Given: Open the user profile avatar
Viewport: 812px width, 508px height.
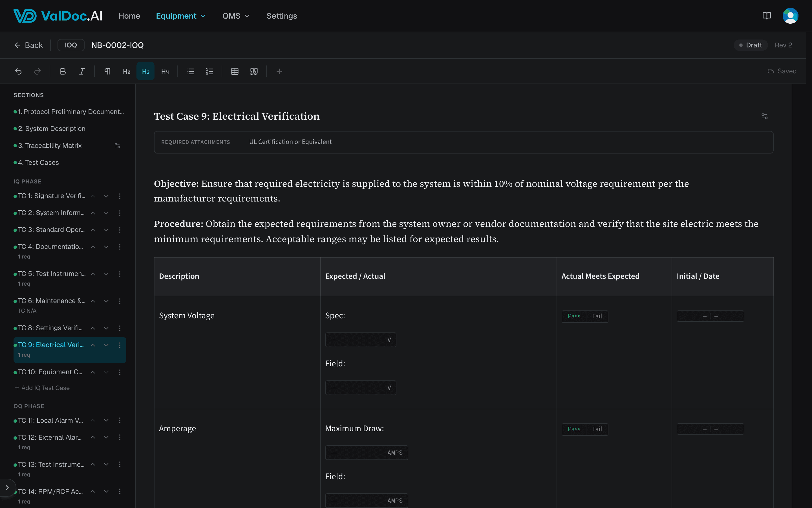Looking at the screenshot, I should point(790,16).
